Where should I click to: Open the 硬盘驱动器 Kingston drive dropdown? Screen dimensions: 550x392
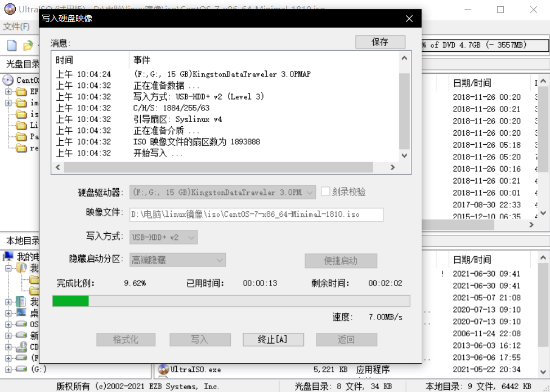[x=223, y=192]
